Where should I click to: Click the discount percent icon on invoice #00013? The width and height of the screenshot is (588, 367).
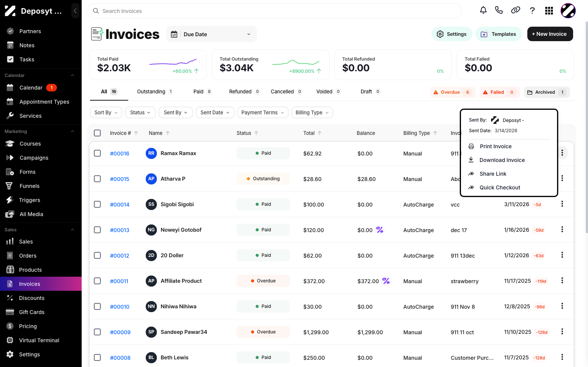[380, 229]
